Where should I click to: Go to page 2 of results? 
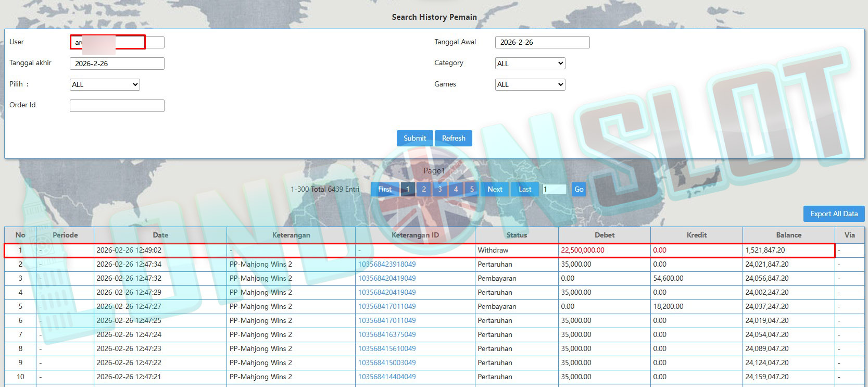click(x=424, y=189)
